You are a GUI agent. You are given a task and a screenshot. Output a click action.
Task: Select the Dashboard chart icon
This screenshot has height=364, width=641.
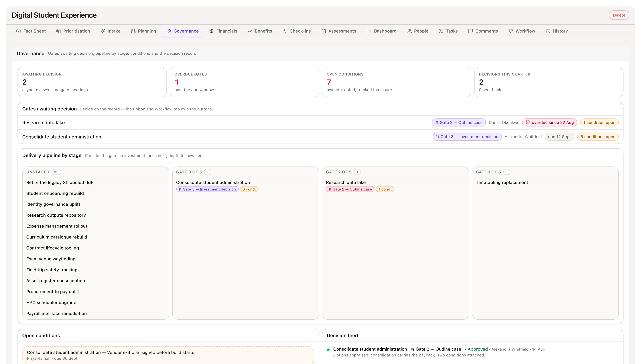click(369, 31)
